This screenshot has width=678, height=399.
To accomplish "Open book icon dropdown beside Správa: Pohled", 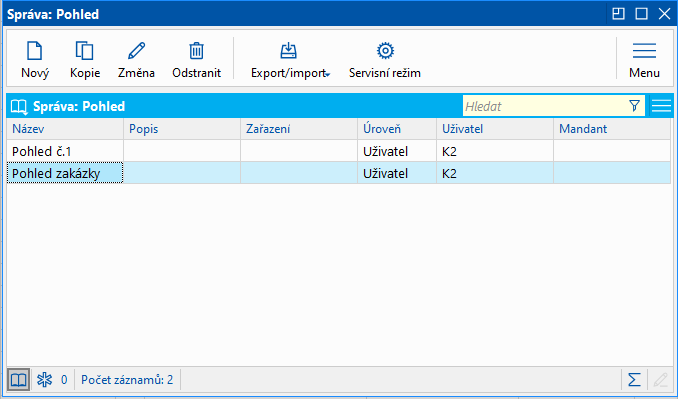I will pyautogui.click(x=19, y=106).
